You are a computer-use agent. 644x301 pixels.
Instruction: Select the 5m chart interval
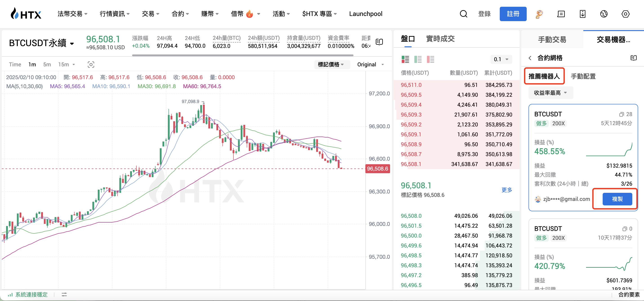pos(47,65)
